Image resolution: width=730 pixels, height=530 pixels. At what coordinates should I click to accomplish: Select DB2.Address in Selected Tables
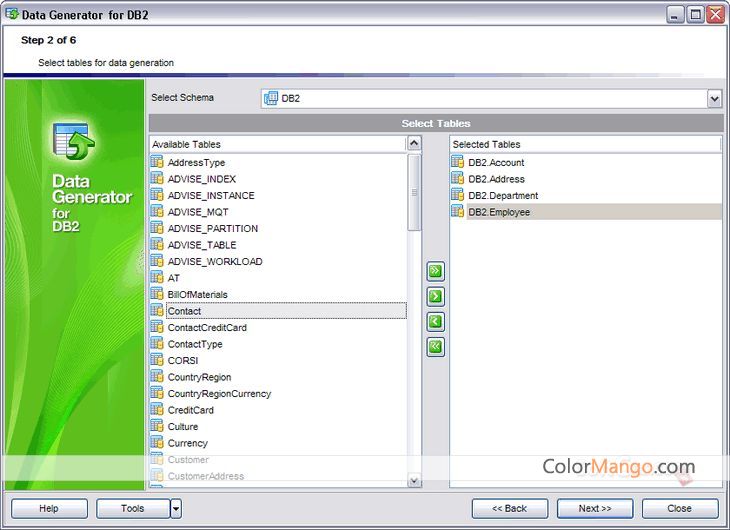[x=496, y=179]
